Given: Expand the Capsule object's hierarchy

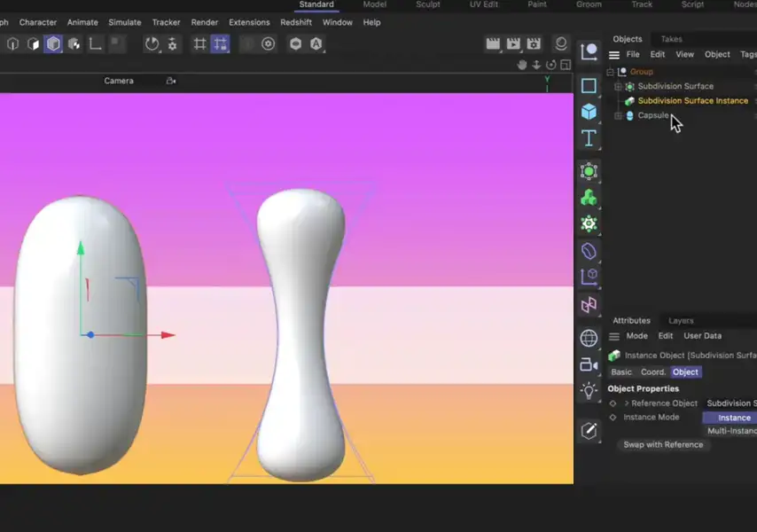Looking at the screenshot, I should (x=617, y=115).
